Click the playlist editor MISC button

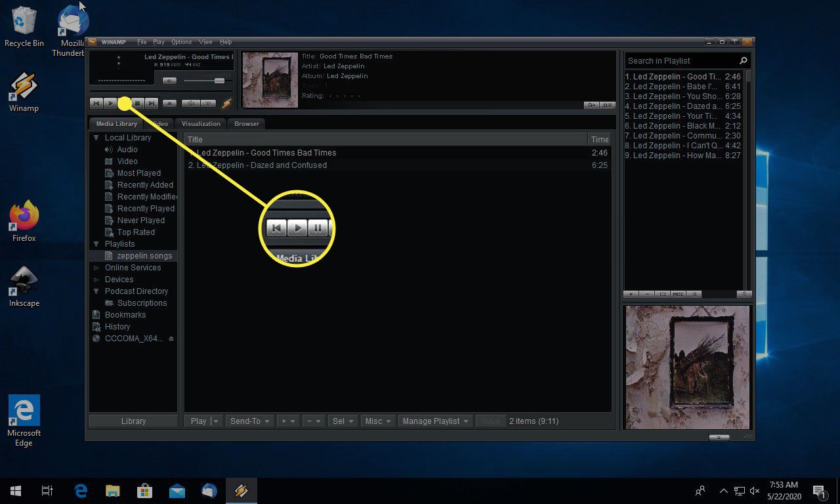pos(678,294)
